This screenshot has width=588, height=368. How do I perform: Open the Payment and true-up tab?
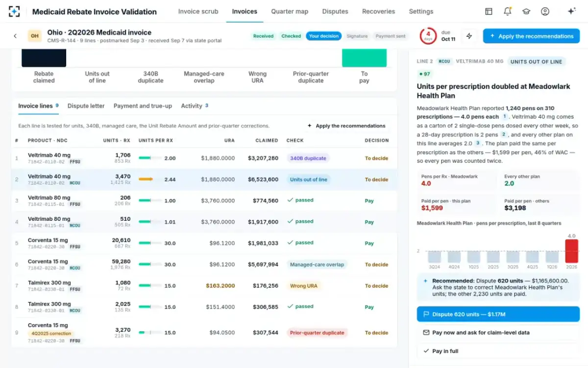click(x=143, y=106)
